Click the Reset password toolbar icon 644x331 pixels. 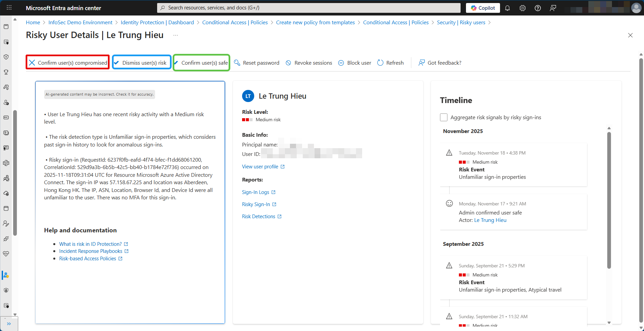click(x=237, y=63)
